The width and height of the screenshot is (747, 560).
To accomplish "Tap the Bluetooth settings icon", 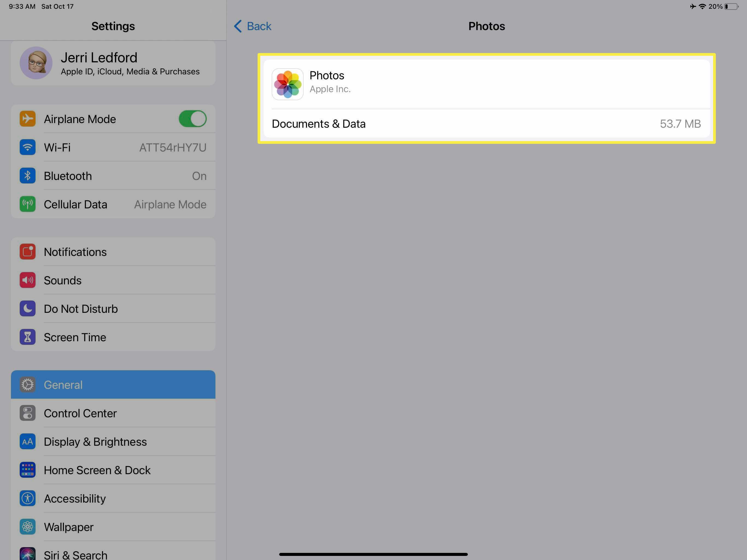I will tap(27, 175).
